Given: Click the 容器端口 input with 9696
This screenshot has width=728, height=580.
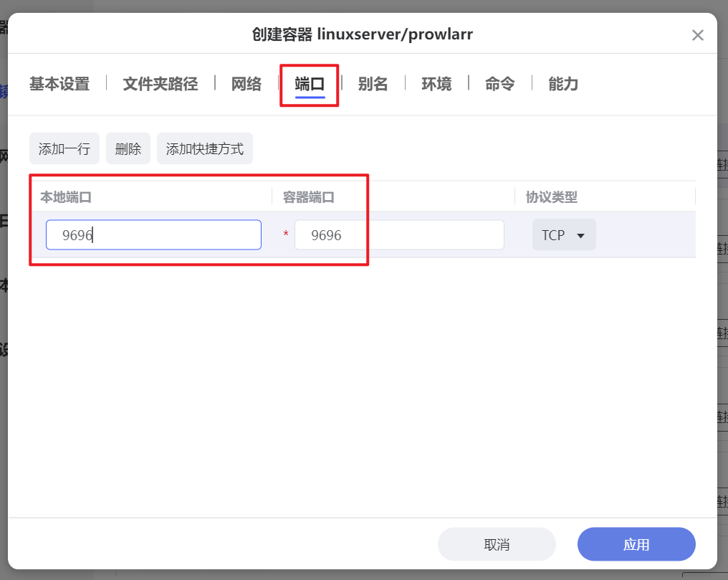Looking at the screenshot, I should tap(399, 235).
